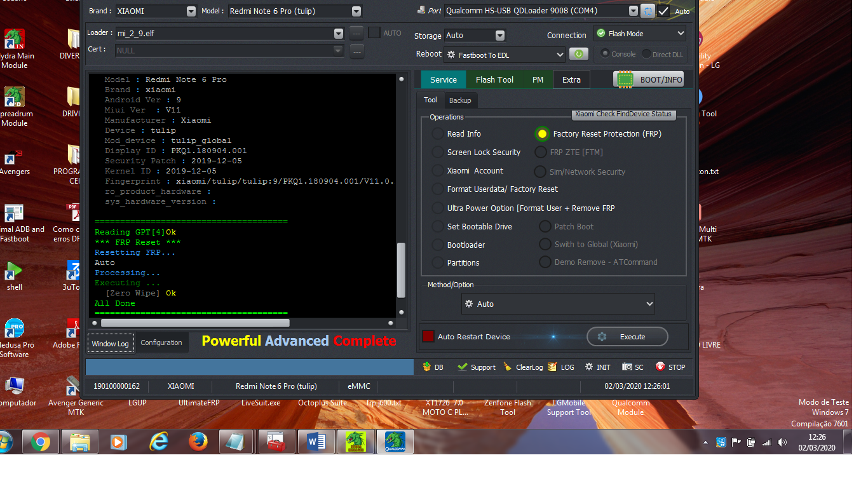Image resolution: width=868 pixels, height=488 pixels.
Task: Launch Firefox from taskbar
Action: (x=198, y=442)
